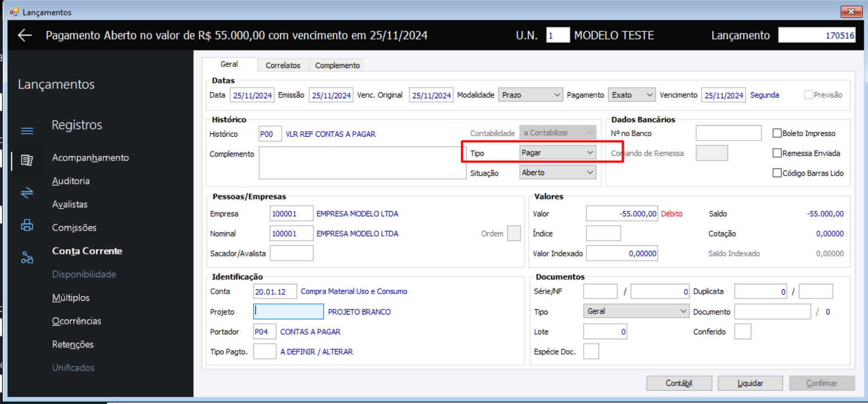Focus the Vencimento date field
The height and width of the screenshot is (404, 868).
(x=724, y=95)
